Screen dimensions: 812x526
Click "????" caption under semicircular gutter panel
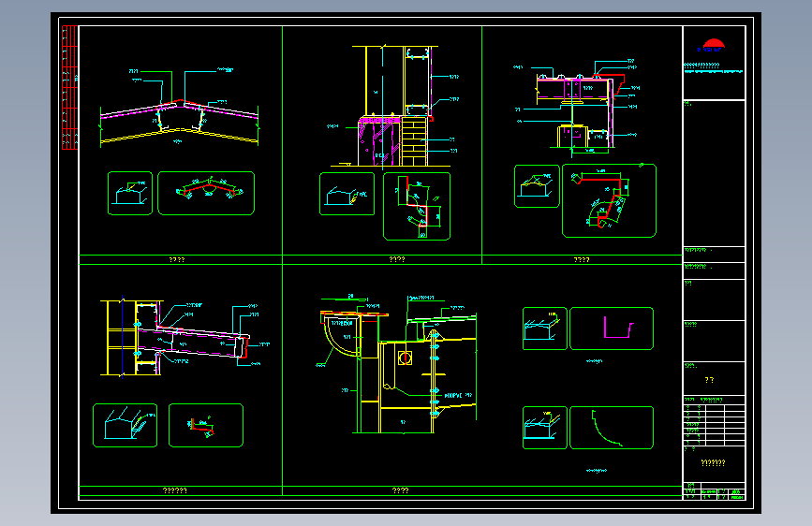pos(400,490)
